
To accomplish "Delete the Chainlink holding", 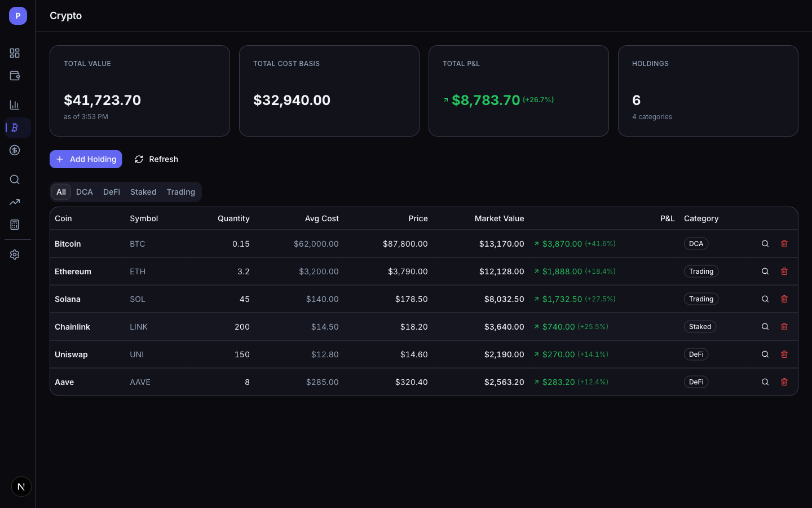I will 784,327.
